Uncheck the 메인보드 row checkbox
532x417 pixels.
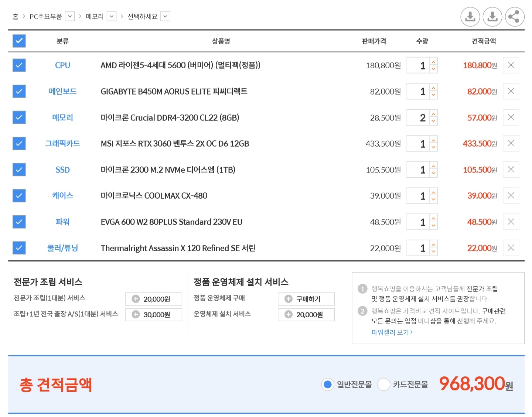(19, 91)
